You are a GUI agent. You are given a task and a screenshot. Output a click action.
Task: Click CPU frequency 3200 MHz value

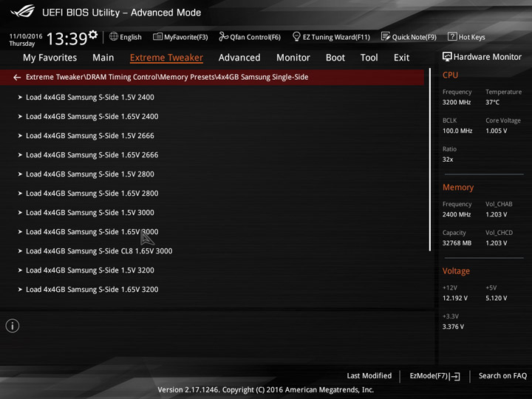[x=457, y=102]
